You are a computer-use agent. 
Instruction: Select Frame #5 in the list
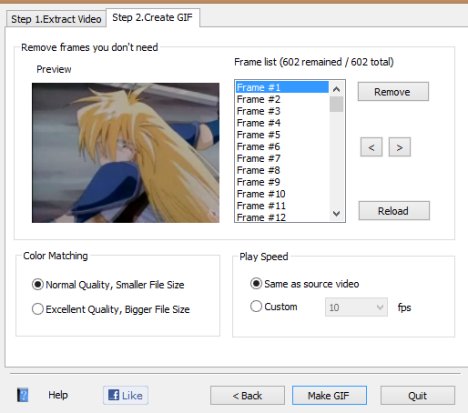pyautogui.click(x=282, y=135)
